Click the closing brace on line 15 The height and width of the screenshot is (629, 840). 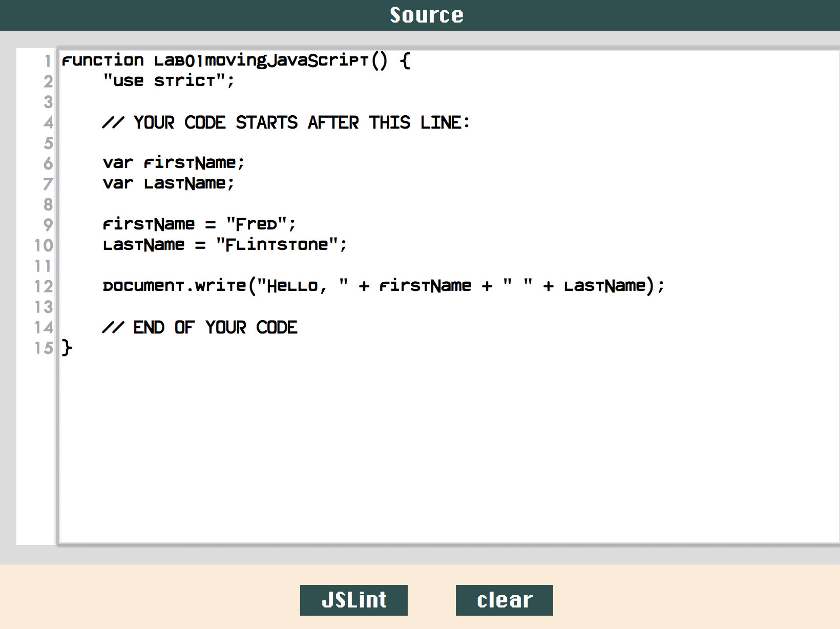(66, 348)
